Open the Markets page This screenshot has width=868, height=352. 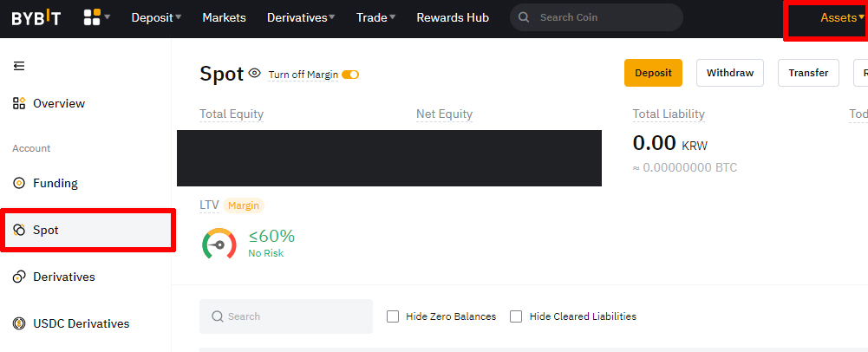pyautogui.click(x=225, y=17)
